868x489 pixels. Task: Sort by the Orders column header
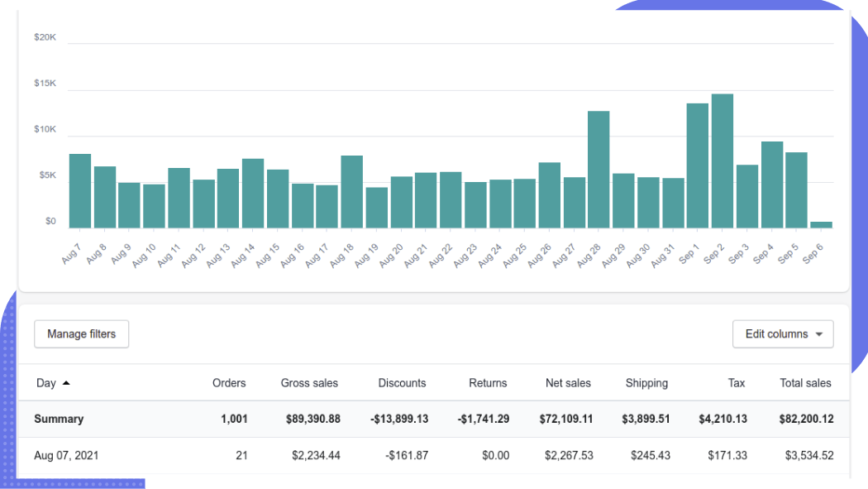point(229,383)
